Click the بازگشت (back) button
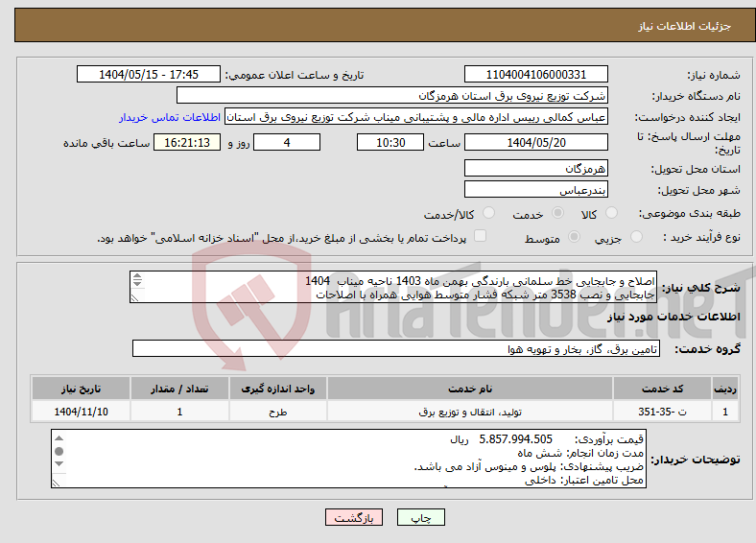The image size is (756, 543). click(x=354, y=517)
